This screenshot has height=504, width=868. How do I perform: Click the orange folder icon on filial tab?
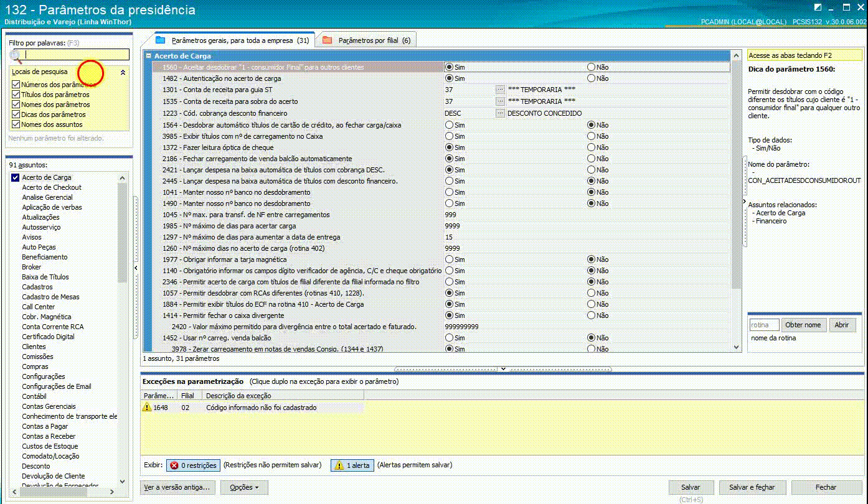[327, 40]
